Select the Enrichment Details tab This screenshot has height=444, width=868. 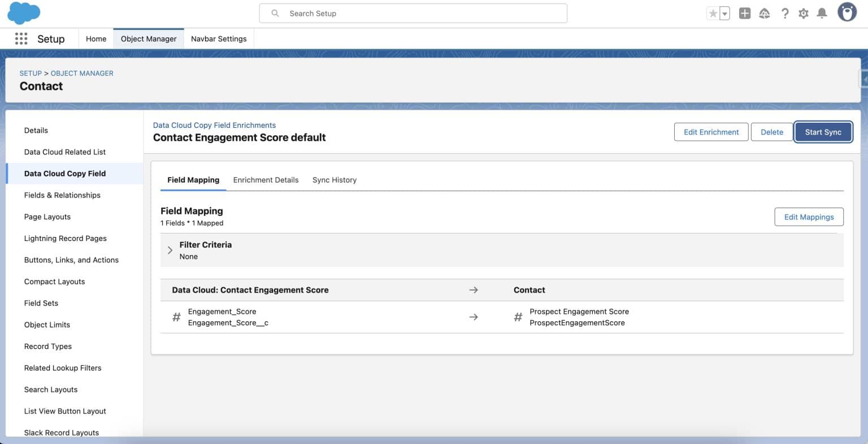pyautogui.click(x=266, y=180)
